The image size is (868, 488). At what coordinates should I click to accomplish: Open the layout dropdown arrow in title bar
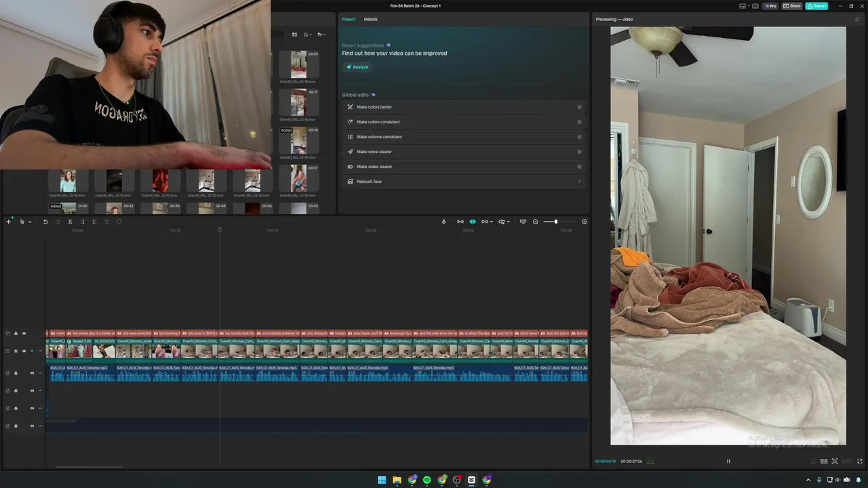click(x=749, y=6)
